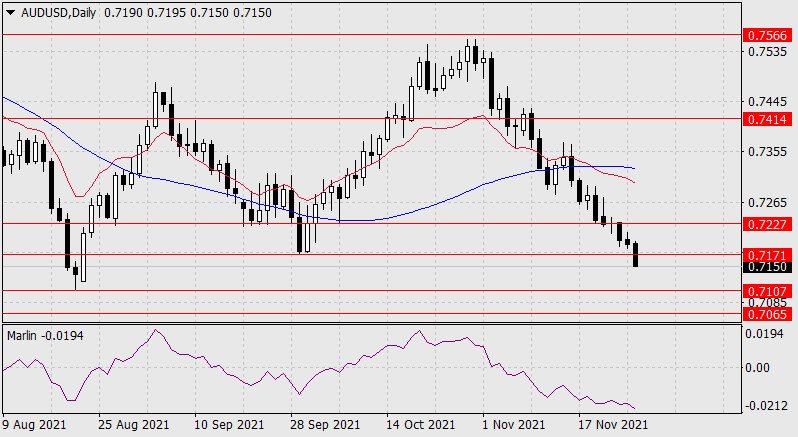Click the 14 Oct 2021 date label
This screenshot has width=798, height=437.
[420, 424]
